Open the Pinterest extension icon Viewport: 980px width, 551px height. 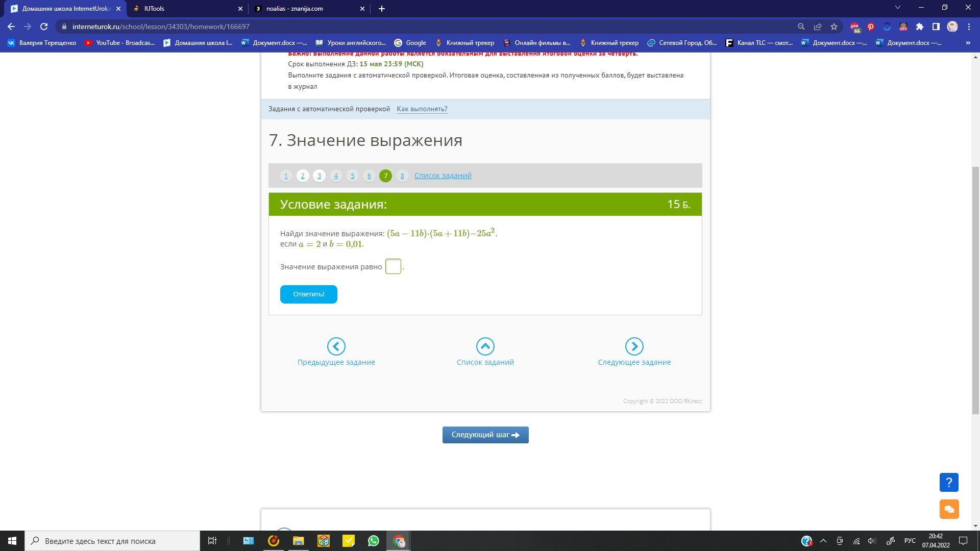871,27
